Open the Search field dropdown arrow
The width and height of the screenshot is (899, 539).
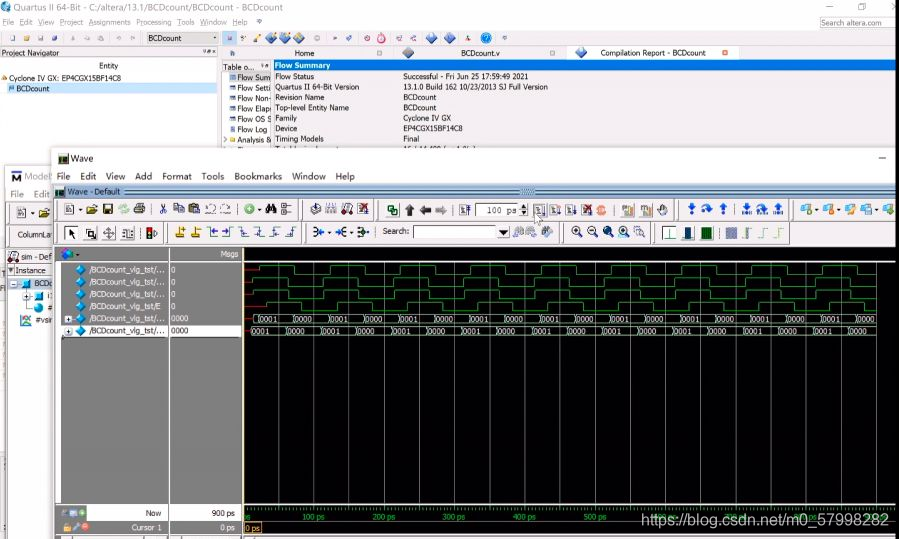pyautogui.click(x=503, y=232)
